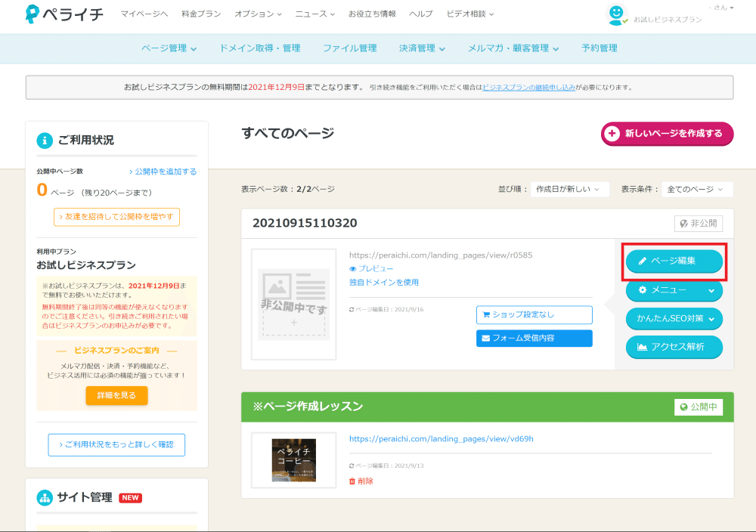Click the info icon beside ご利用状況

(x=45, y=141)
